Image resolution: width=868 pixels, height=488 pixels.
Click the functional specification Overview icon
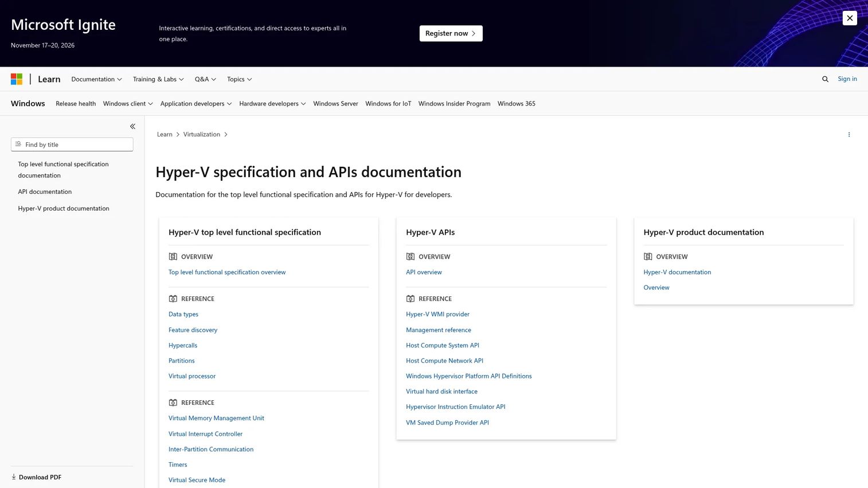pyautogui.click(x=173, y=256)
